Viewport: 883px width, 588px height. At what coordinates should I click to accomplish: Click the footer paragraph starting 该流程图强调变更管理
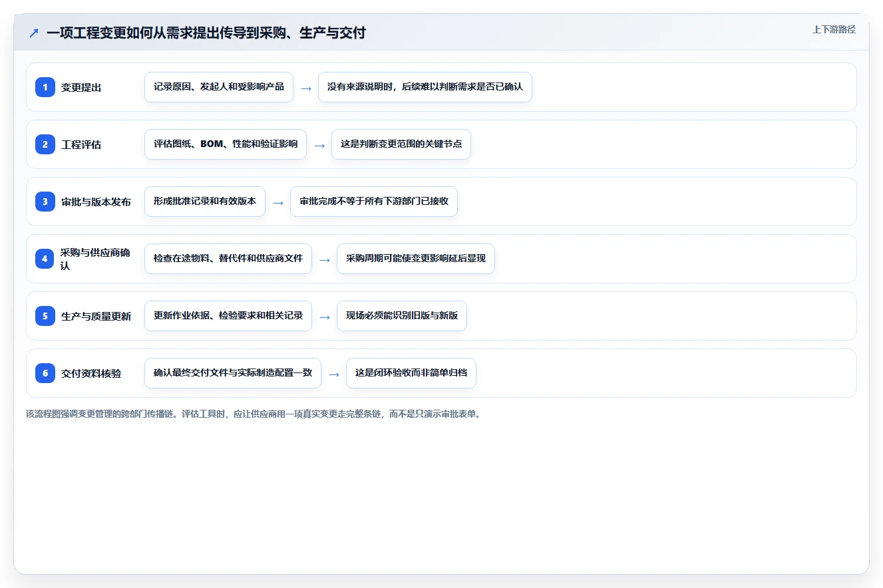point(254,414)
